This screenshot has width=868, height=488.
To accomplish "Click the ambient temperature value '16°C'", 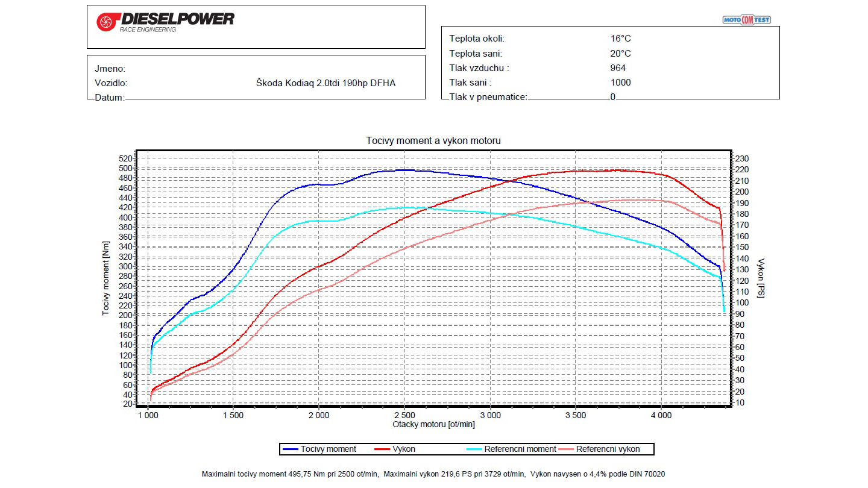I will pos(621,39).
